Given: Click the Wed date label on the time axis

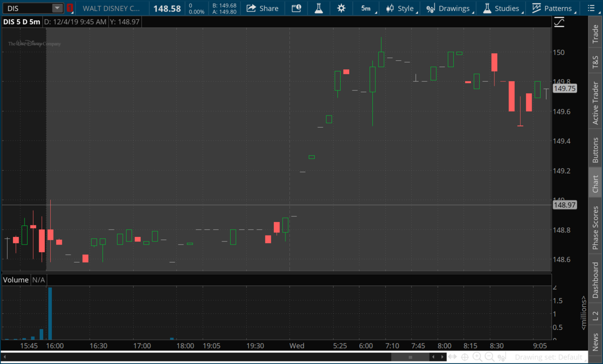Looking at the screenshot, I should [297, 346].
